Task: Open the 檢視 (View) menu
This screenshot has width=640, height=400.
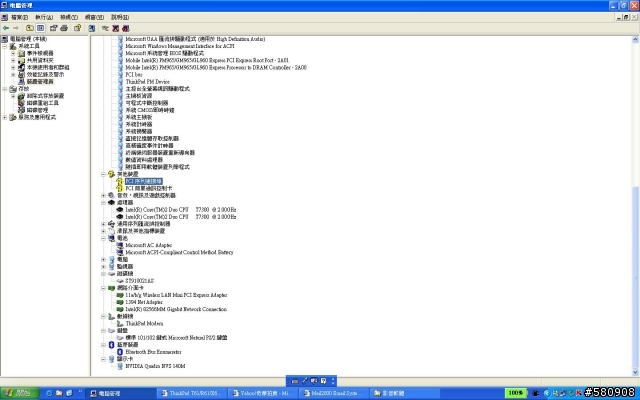Action: pos(69,17)
